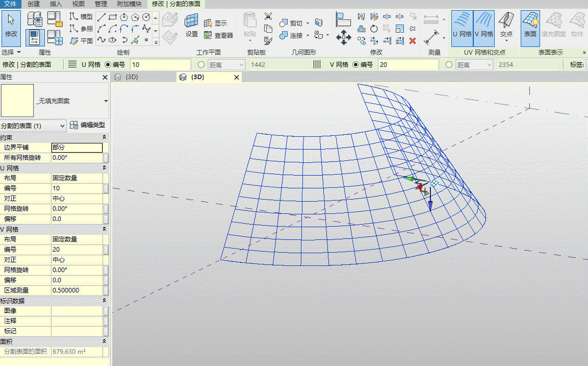This screenshot has height=366, width=588.
Task: Open the 剪切 geometry dropdown arrow
Action: 308,23
